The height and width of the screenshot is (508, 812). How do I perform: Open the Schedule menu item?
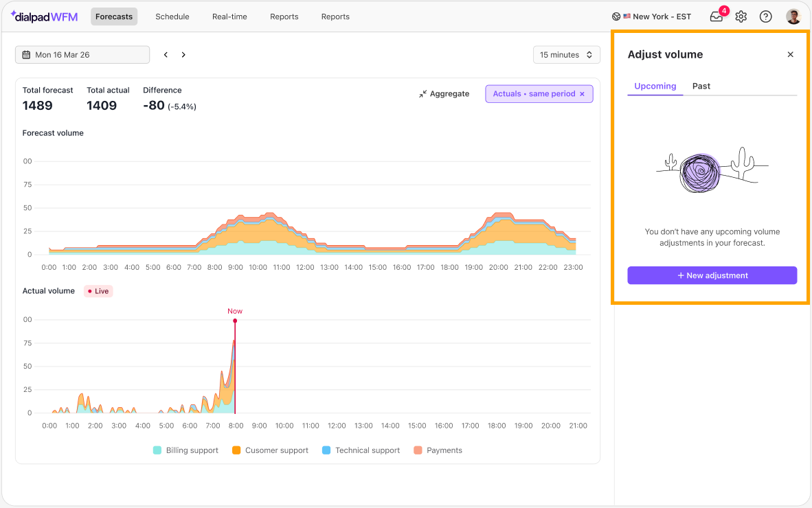pyautogui.click(x=172, y=16)
